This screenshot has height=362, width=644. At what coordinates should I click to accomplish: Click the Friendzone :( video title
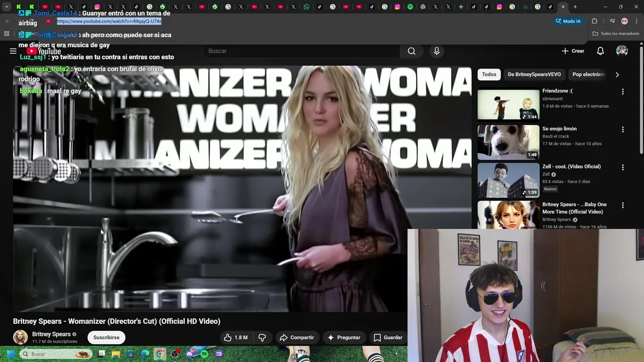click(x=557, y=91)
